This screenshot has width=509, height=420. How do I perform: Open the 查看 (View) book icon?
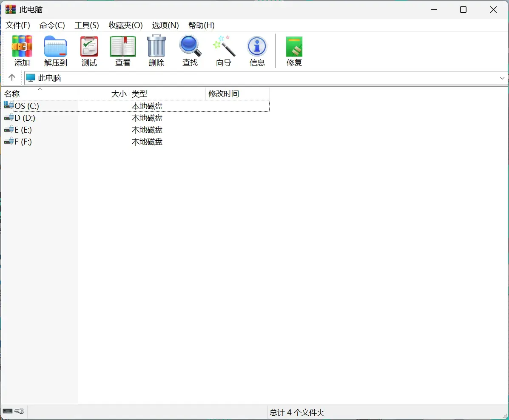pos(123,46)
